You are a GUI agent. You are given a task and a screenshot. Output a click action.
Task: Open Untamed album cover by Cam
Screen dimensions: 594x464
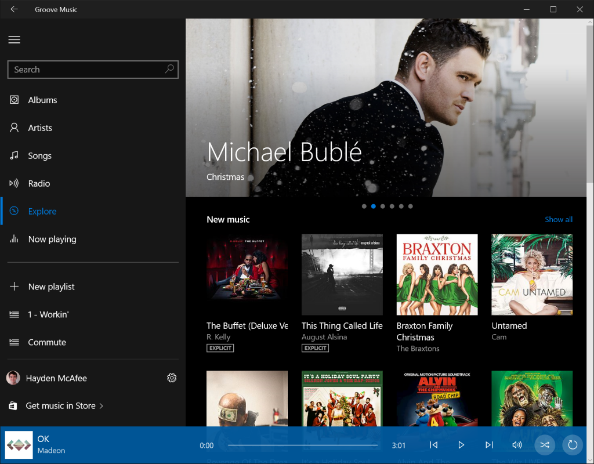click(532, 275)
